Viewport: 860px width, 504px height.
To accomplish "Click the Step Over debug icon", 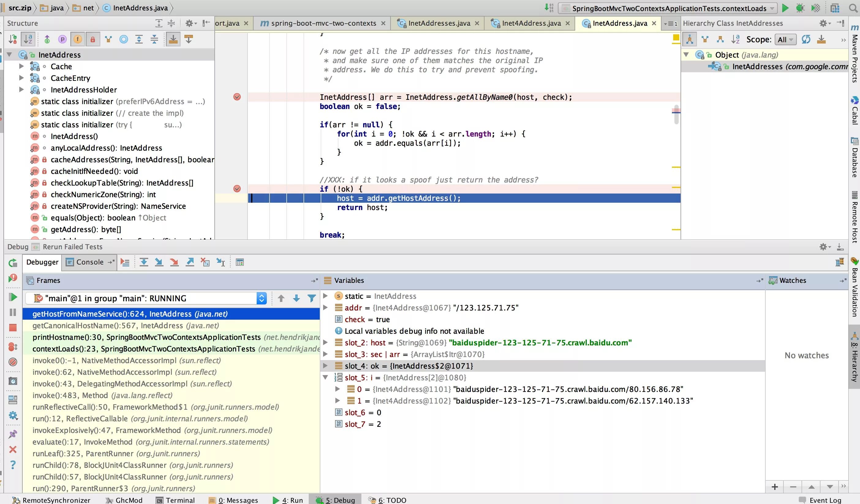I will 143,262.
